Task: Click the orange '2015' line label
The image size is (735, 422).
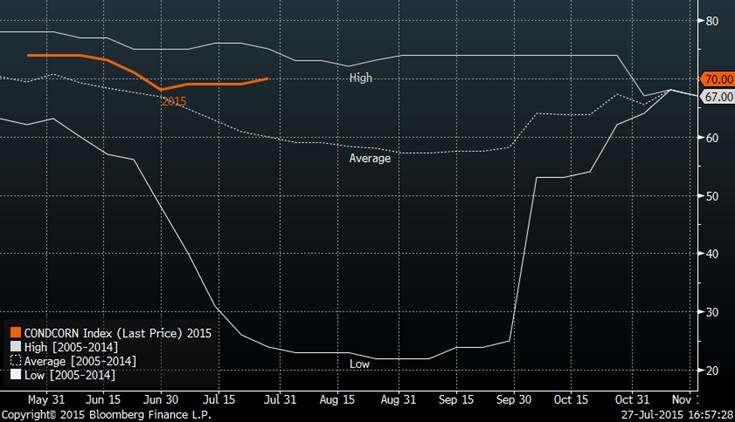Action: (173, 102)
